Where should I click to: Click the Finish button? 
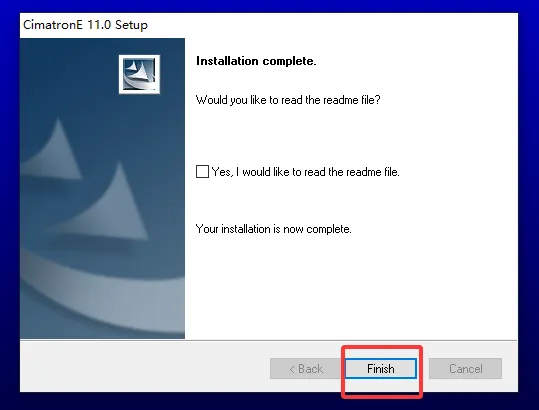381,369
